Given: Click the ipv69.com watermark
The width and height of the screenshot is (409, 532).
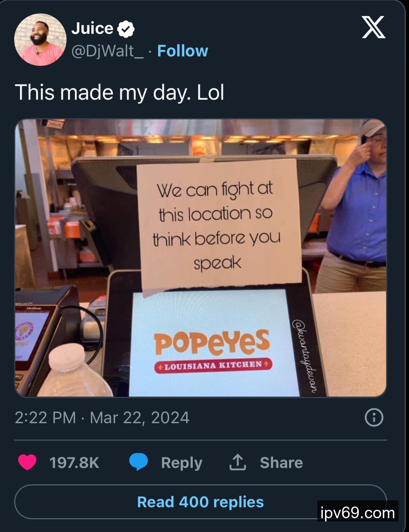Looking at the screenshot, I should [358, 513].
